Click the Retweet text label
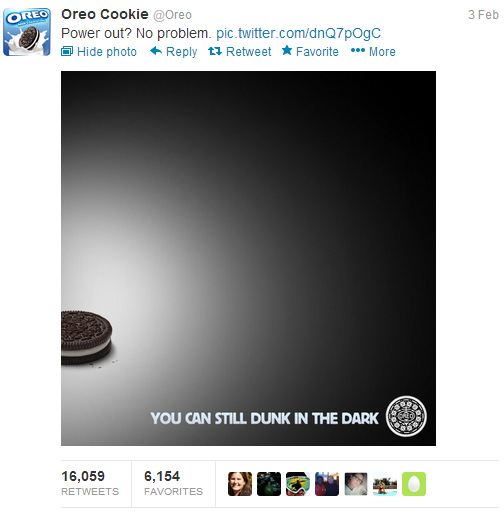The image size is (504, 517). (x=249, y=52)
